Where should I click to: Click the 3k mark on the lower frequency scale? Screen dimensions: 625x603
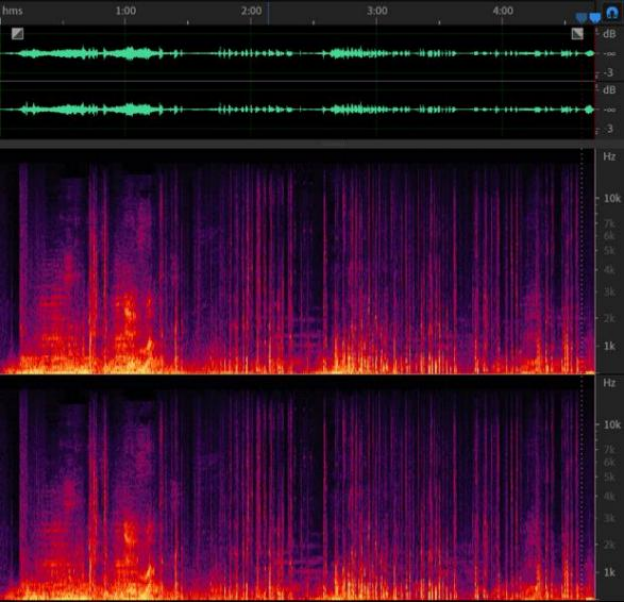[x=609, y=518]
